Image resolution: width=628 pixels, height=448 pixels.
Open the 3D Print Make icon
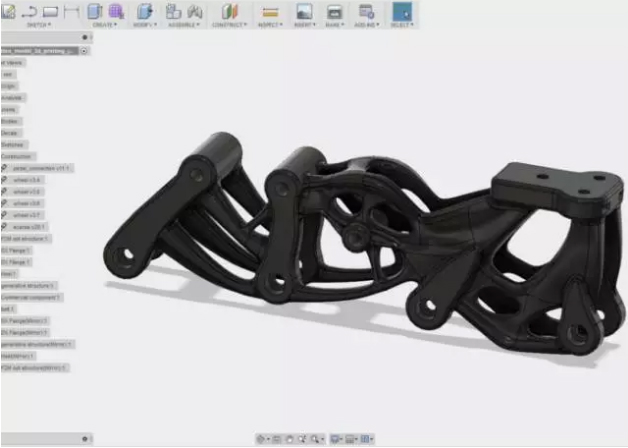click(x=335, y=11)
